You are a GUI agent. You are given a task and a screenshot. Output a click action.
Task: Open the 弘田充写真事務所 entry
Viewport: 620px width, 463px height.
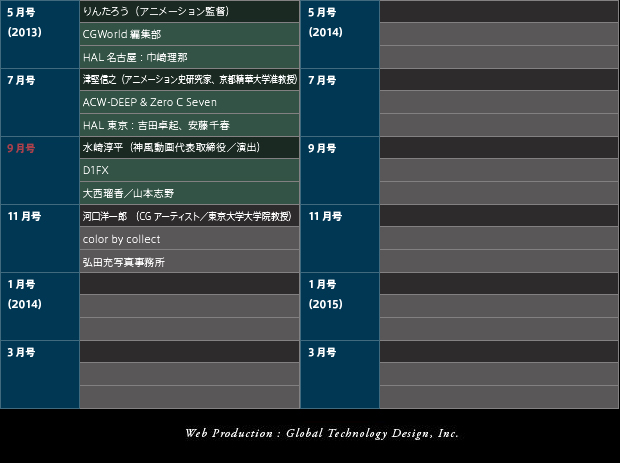tap(124, 262)
